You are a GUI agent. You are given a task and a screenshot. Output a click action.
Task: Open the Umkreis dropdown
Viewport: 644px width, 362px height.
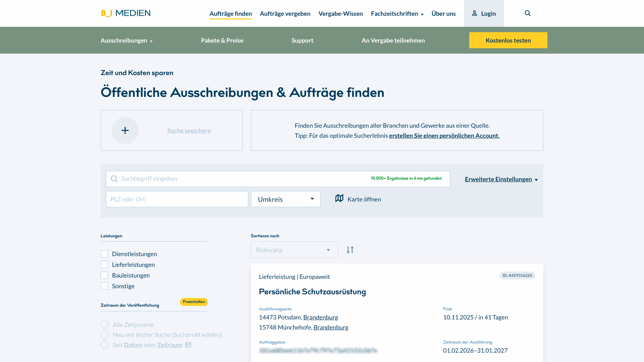tap(285, 199)
